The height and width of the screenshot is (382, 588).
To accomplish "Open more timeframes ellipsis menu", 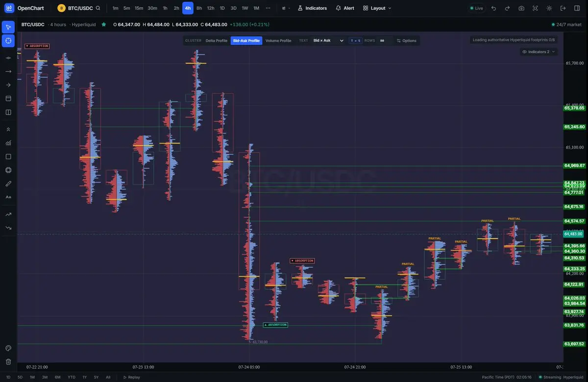I will (268, 8).
